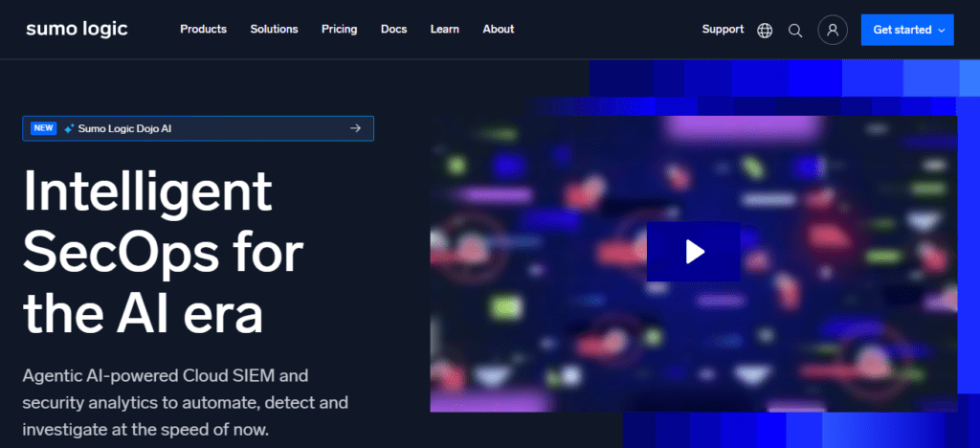
Task: Click the 'Intelligent SecOps for the AI era' heading
Action: pyautogui.click(x=163, y=253)
